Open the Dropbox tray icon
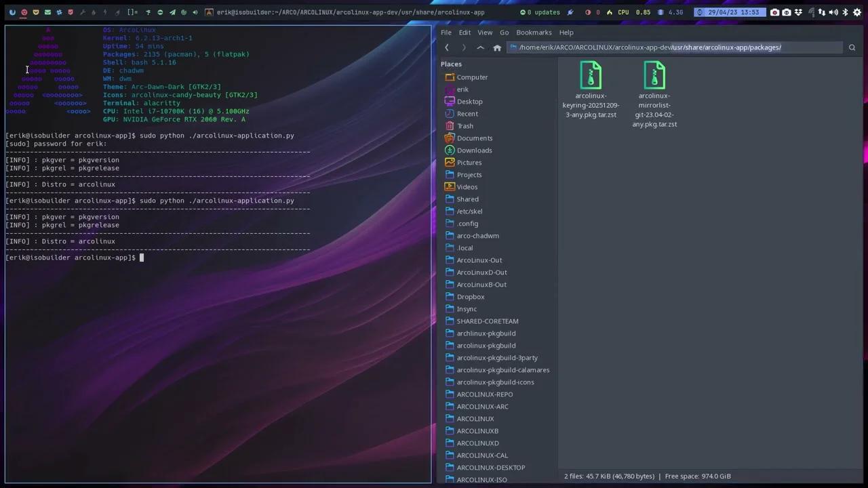Viewport: 868px width, 488px height. pos(798,12)
